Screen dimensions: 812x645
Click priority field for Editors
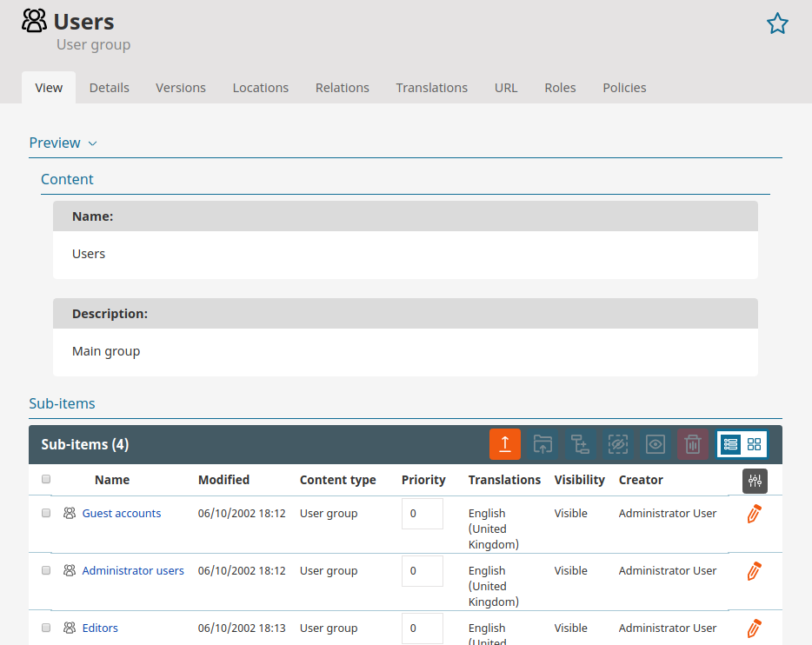tap(422, 628)
